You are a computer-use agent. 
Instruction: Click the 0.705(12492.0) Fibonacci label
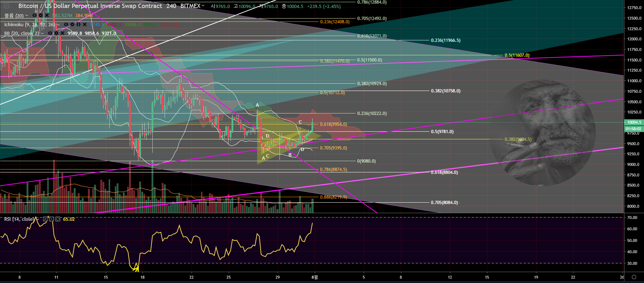372,19
